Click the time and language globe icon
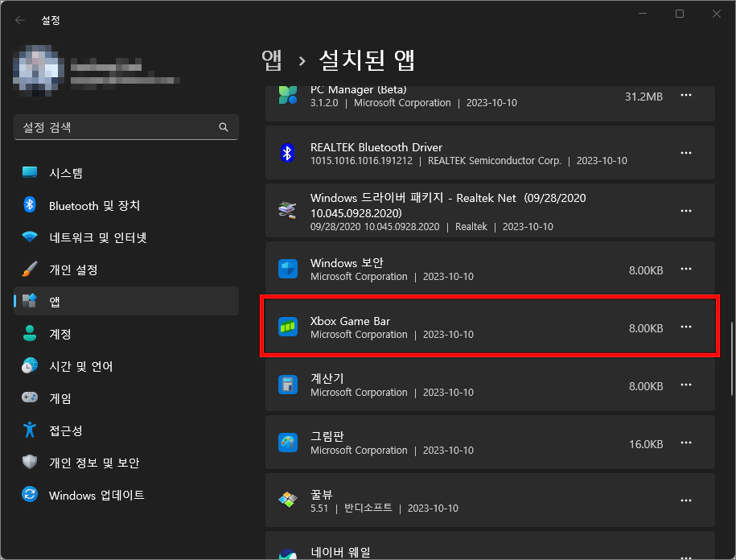 pyautogui.click(x=30, y=365)
